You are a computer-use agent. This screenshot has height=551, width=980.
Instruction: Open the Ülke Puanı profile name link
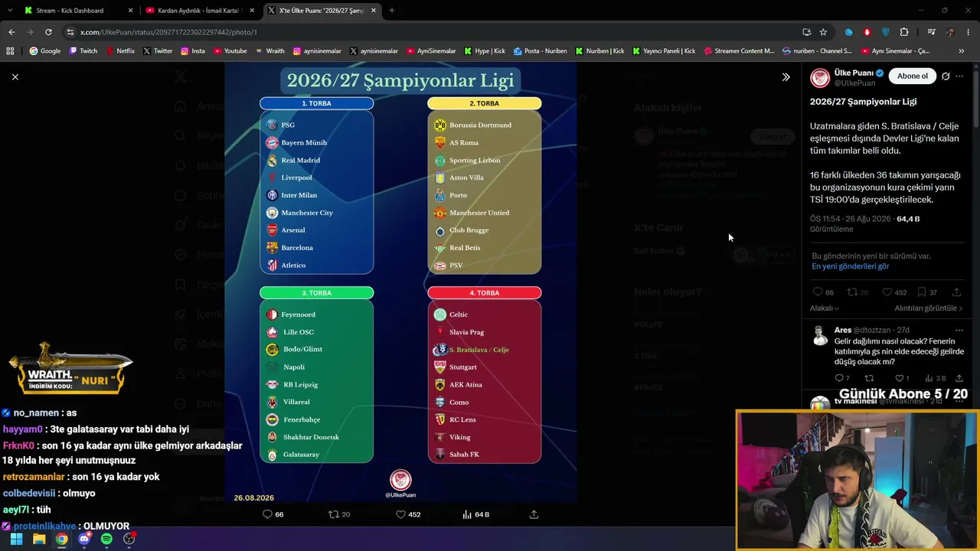click(854, 73)
